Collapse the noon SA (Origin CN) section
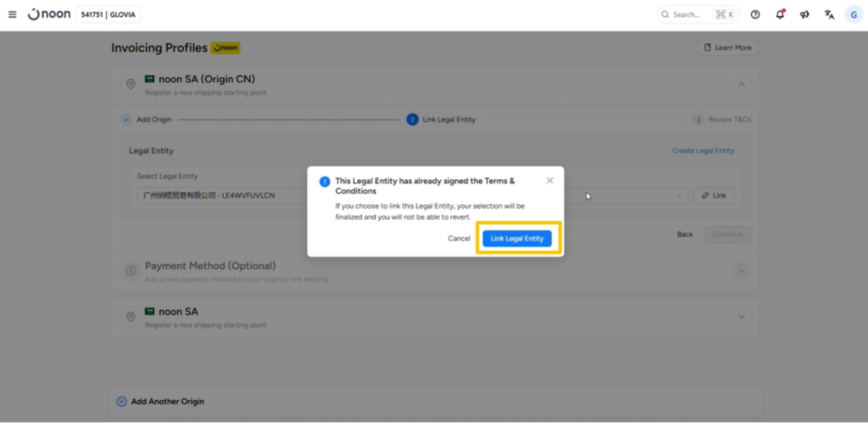Screen dimensions: 868x423 (x=742, y=85)
